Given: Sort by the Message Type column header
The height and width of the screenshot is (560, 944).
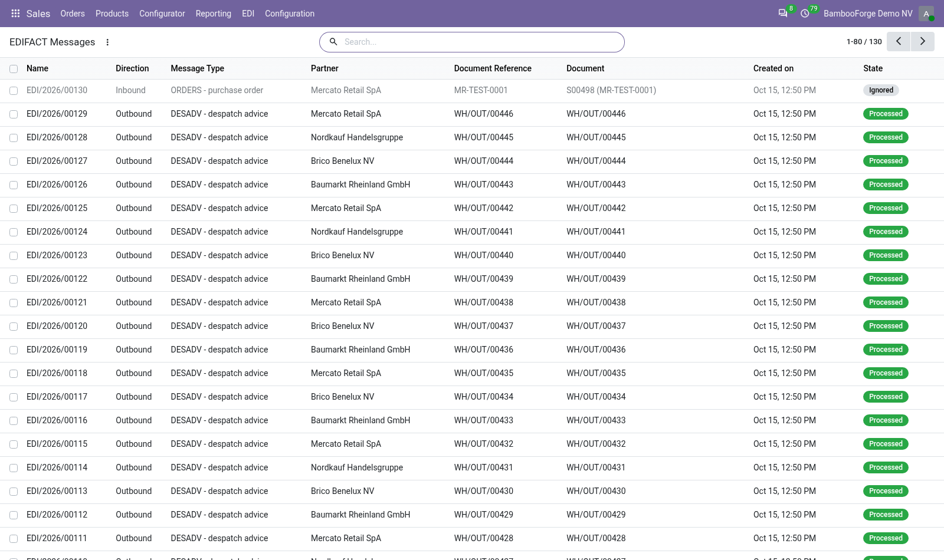Looking at the screenshot, I should 198,68.
